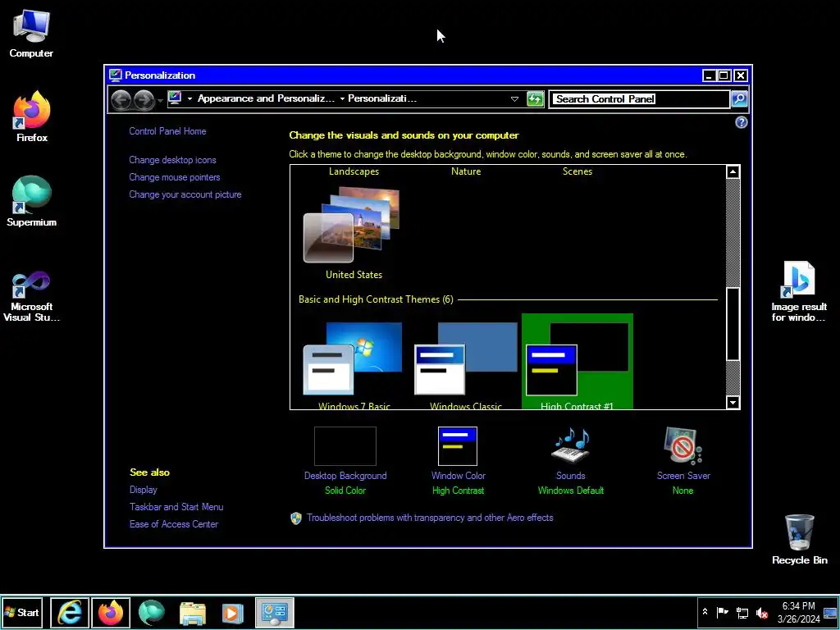This screenshot has width=840, height=630.
Task: Click the Back navigation arrow in Personalization
Action: point(121,99)
